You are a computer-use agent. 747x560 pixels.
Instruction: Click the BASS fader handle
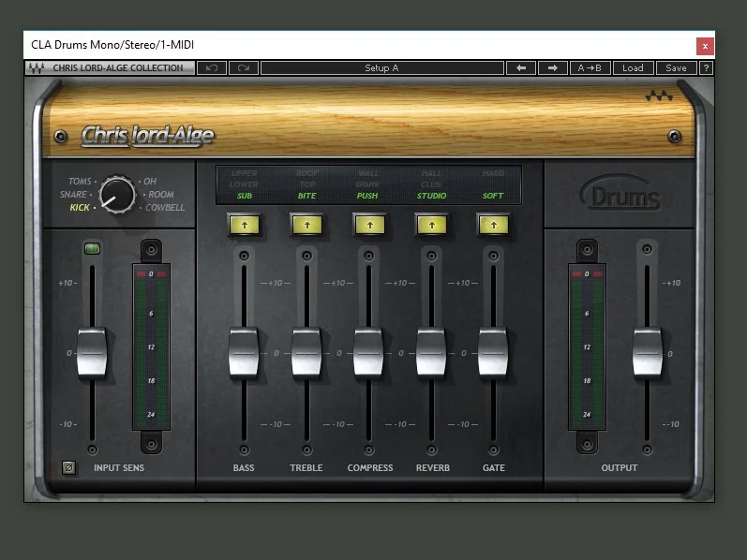(x=244, y=353)
